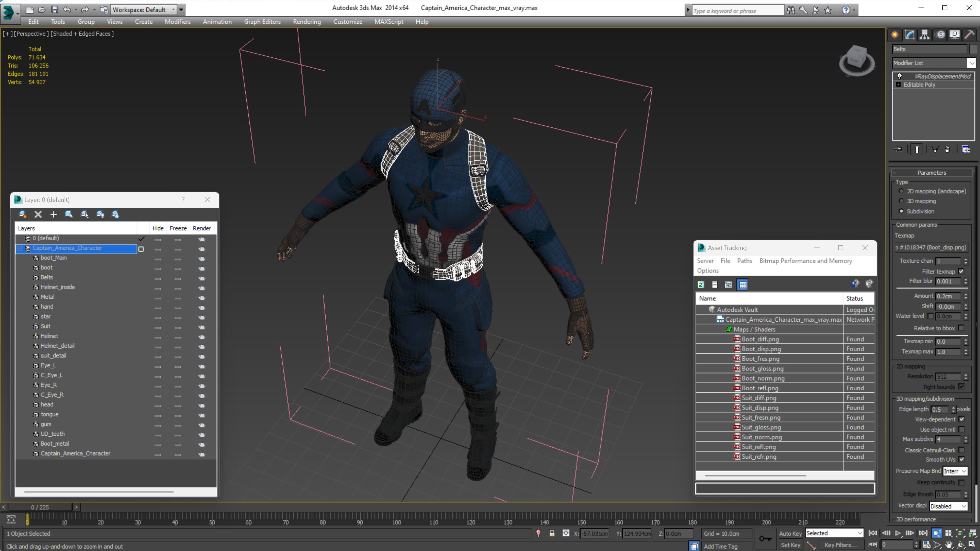Select Subdivision radio button

(901, 211)
